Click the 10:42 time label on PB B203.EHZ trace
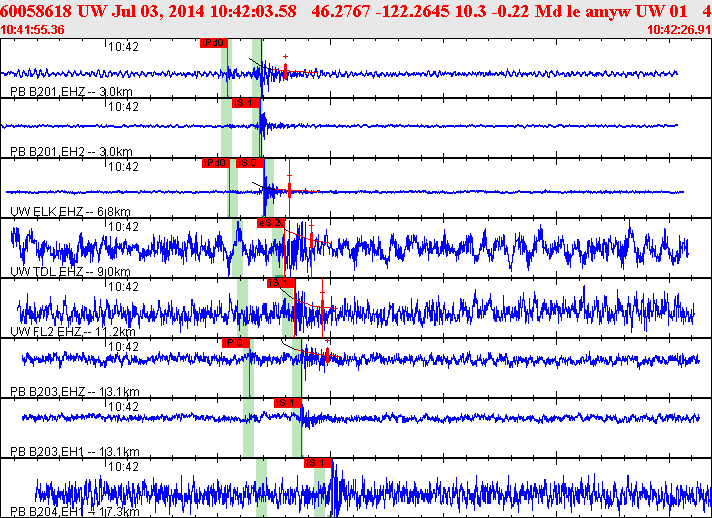This screenshot has width=712, height=518. pos(124,347)
